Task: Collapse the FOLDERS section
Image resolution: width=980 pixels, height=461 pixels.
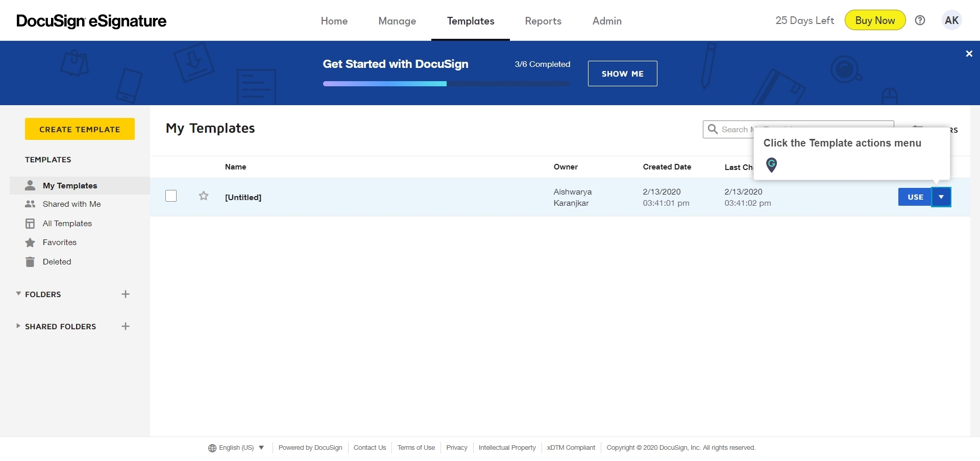Action: [18, 294]
